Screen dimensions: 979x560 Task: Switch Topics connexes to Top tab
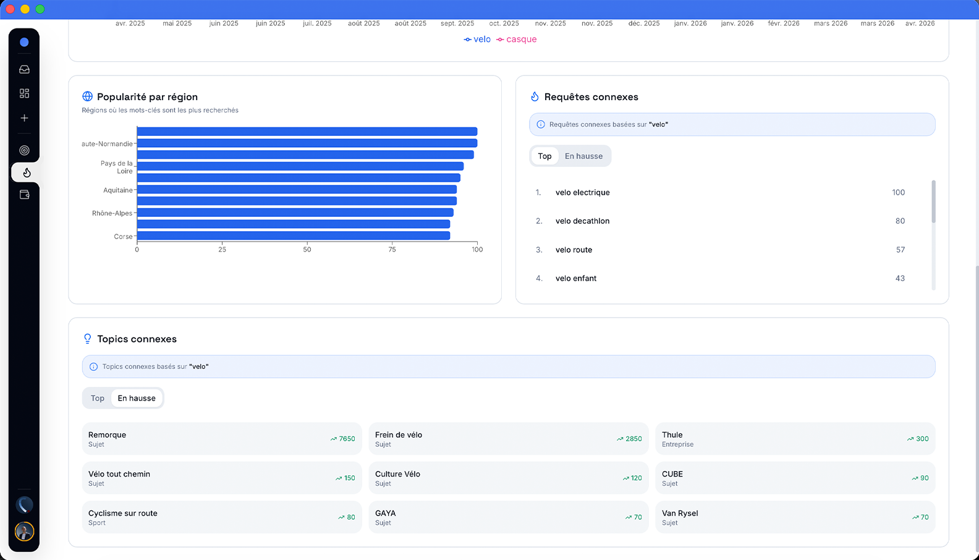[98, 399]
